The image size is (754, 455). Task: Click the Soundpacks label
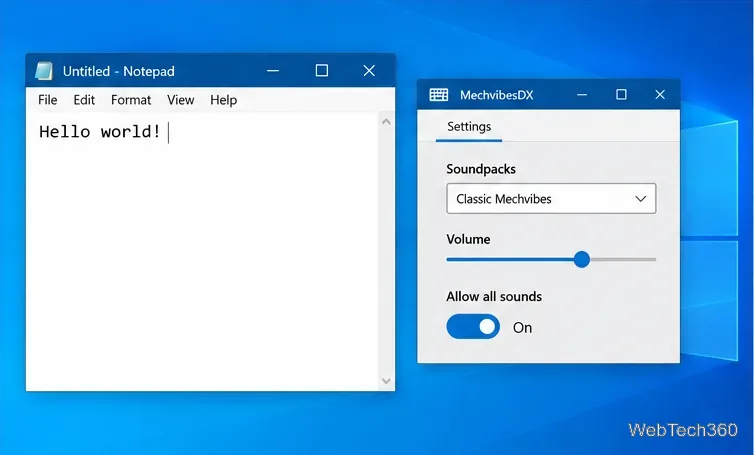tap(481, 169)
